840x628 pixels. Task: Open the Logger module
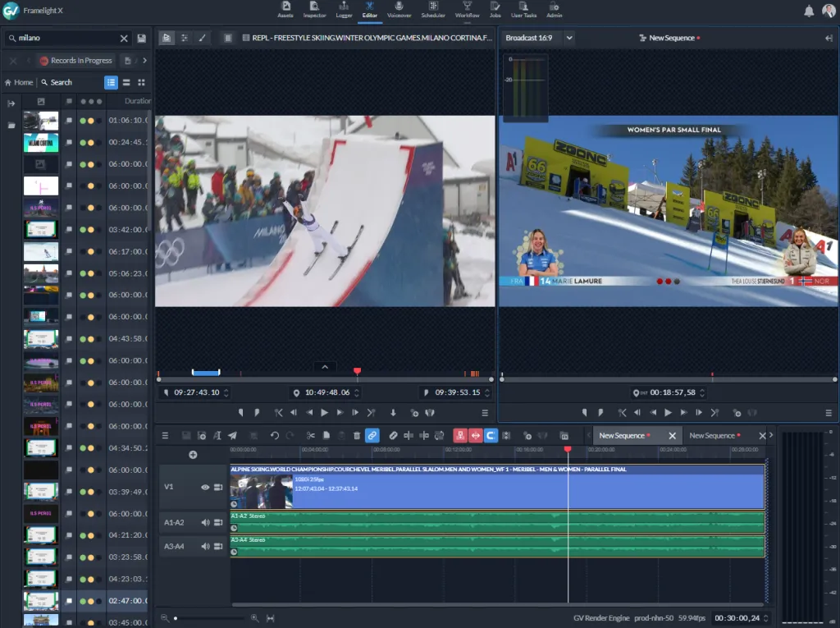pos(344,9)
